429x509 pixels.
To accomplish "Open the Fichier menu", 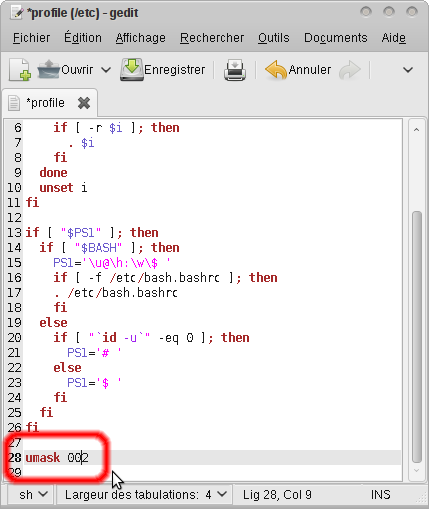I will click(31, 38).
